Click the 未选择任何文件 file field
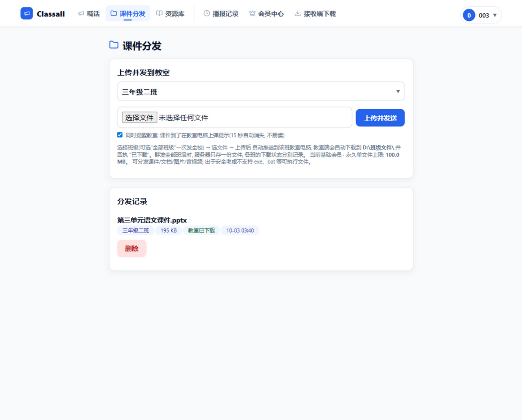The height and width of the screenshot is (420, 522). click(x=234, y=118)
